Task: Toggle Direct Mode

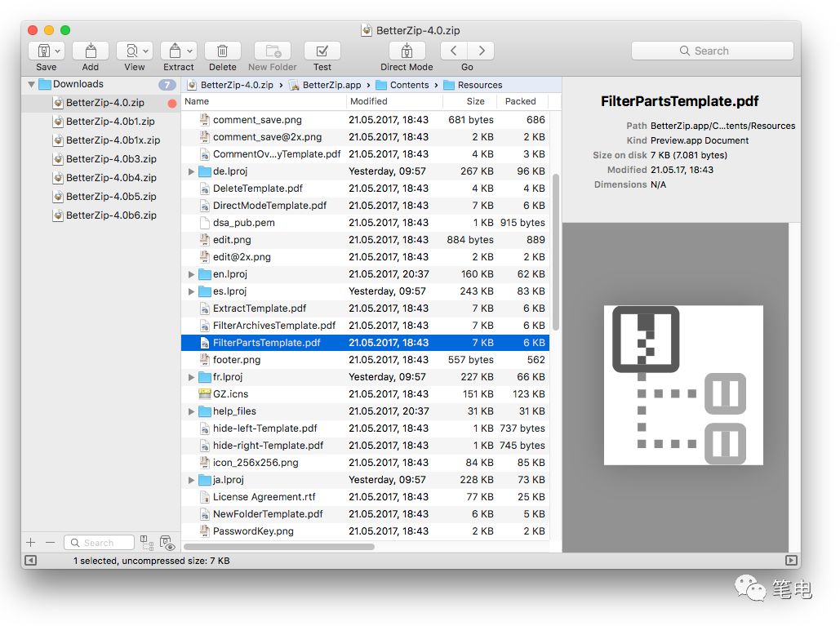Action: tap(406, 50)
